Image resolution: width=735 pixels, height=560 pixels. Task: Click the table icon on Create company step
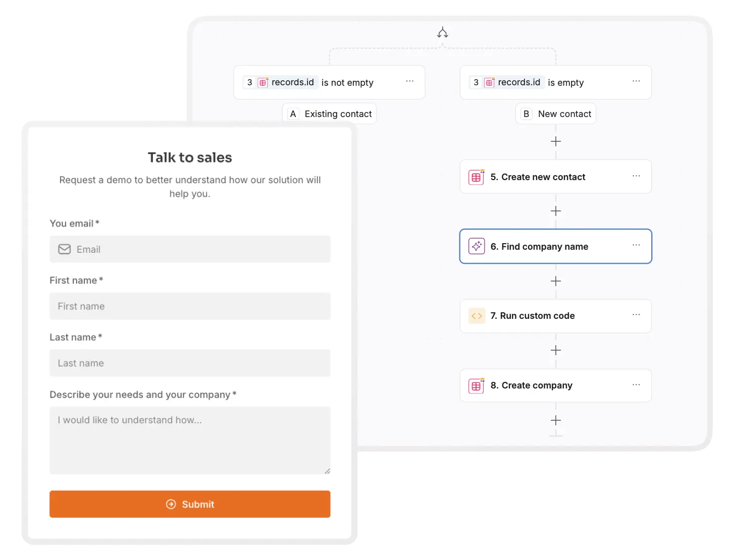476,385
